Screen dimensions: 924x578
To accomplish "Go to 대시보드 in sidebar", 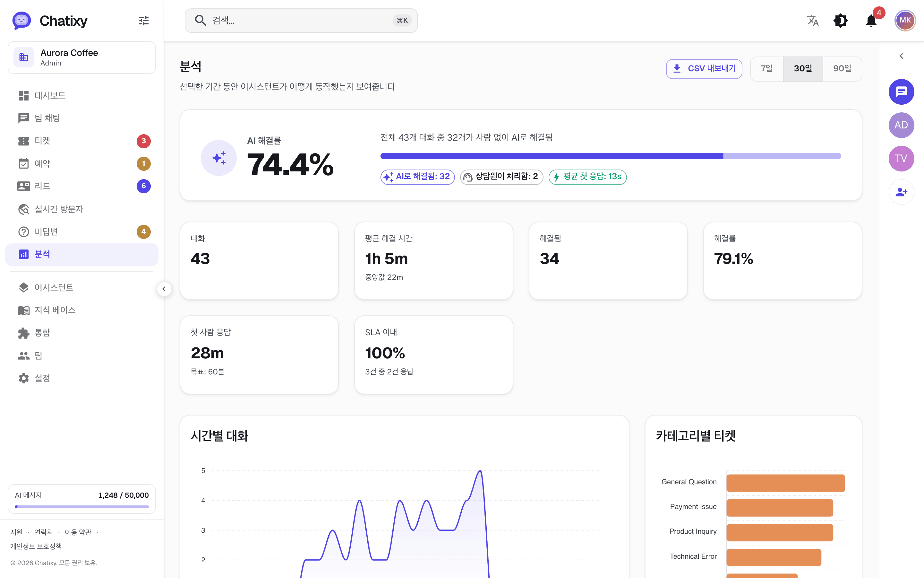I will [x=82, y=96].
